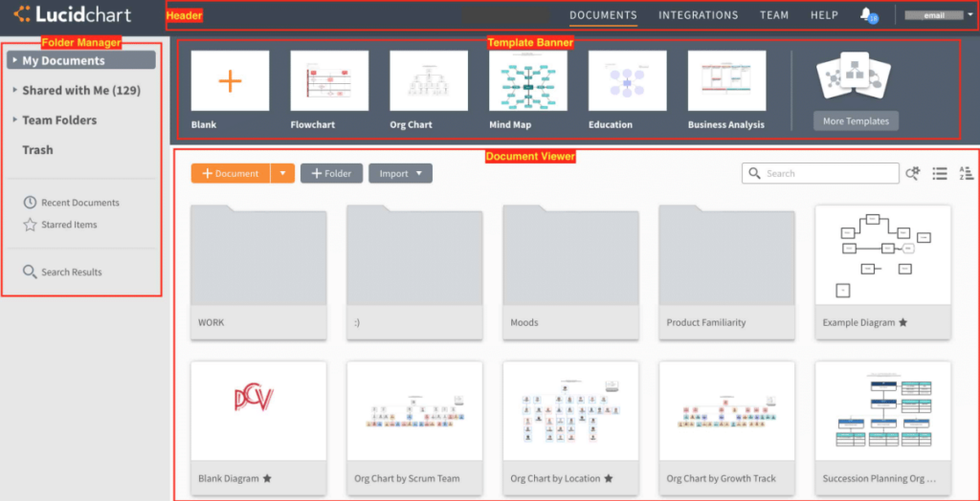Screen dimensions: 980x501
Task: Unstar the Blank Diagram document
Action: click(x=267, y=479)
